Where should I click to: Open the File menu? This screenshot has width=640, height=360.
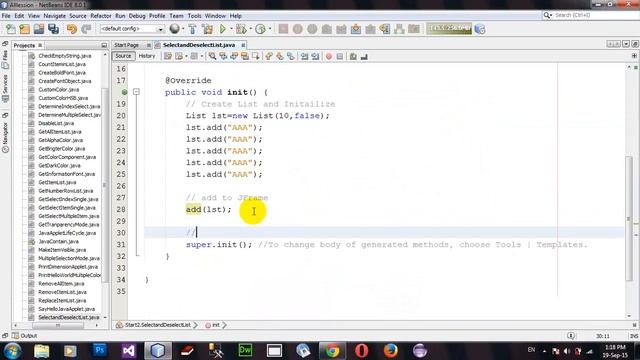pos(6,16)
